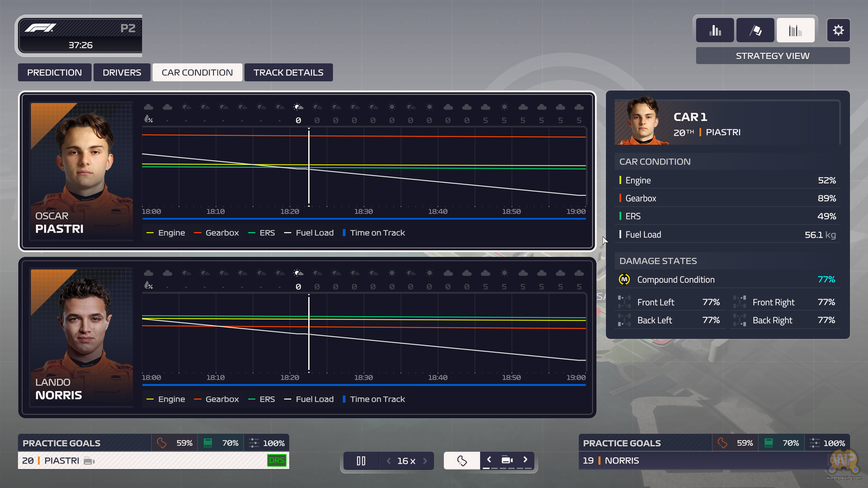Switch to the Track Details tab
The image size is (868, 488).
(288, 73)
